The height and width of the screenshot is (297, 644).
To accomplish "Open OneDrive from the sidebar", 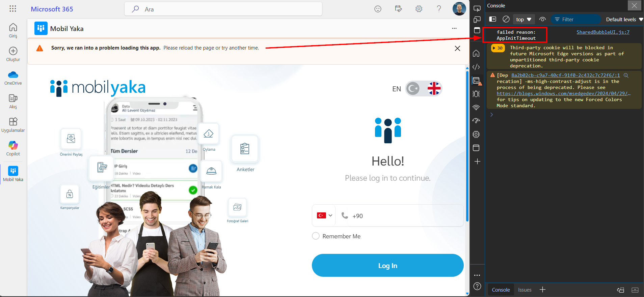I will pos(13,78).
